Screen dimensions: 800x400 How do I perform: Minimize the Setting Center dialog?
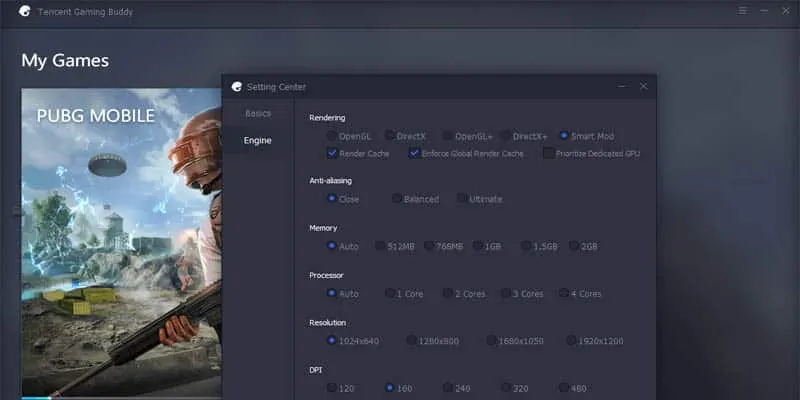pos(621,87)
